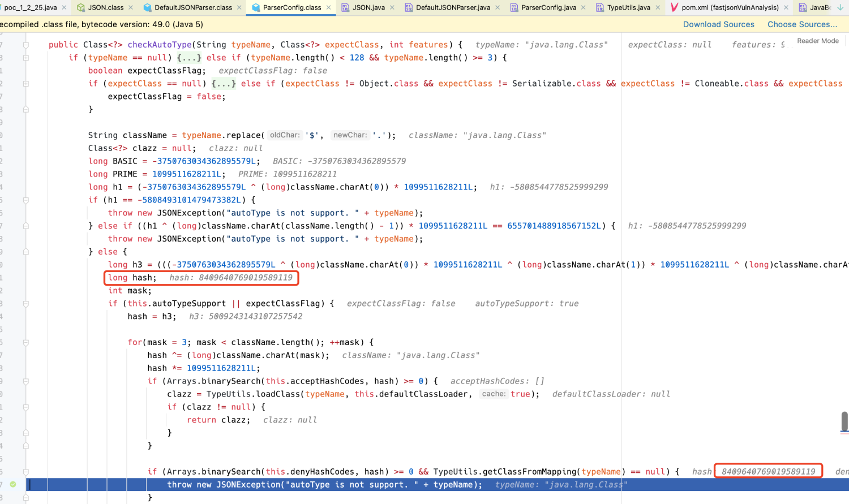
Task: Click inline hint 'acceptHashCodes: []'
Action: point(498,381)
